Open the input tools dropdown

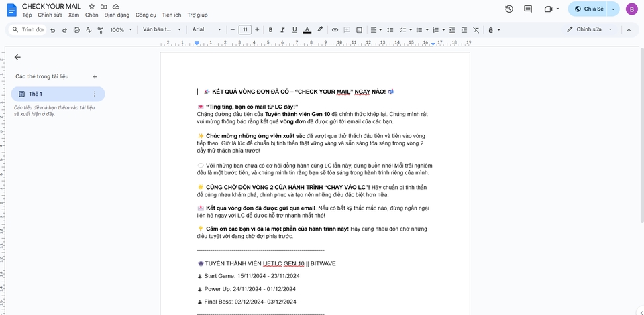494,30
